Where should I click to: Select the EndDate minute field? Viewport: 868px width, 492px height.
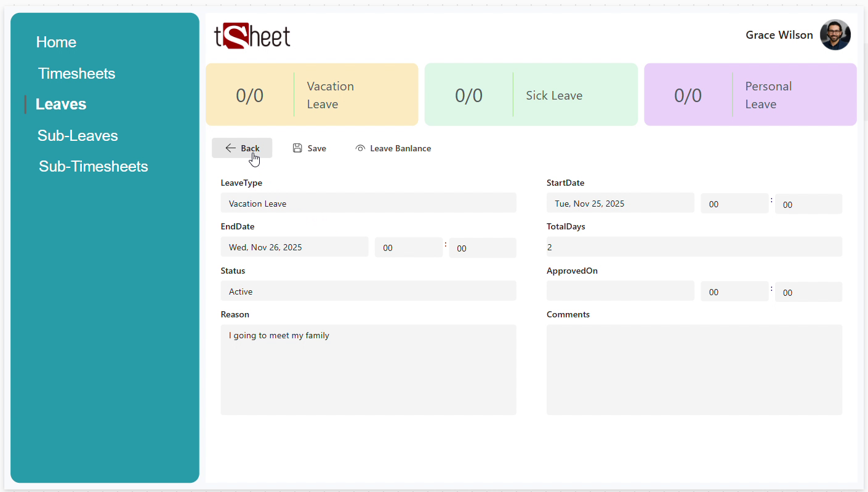[482, 248]
